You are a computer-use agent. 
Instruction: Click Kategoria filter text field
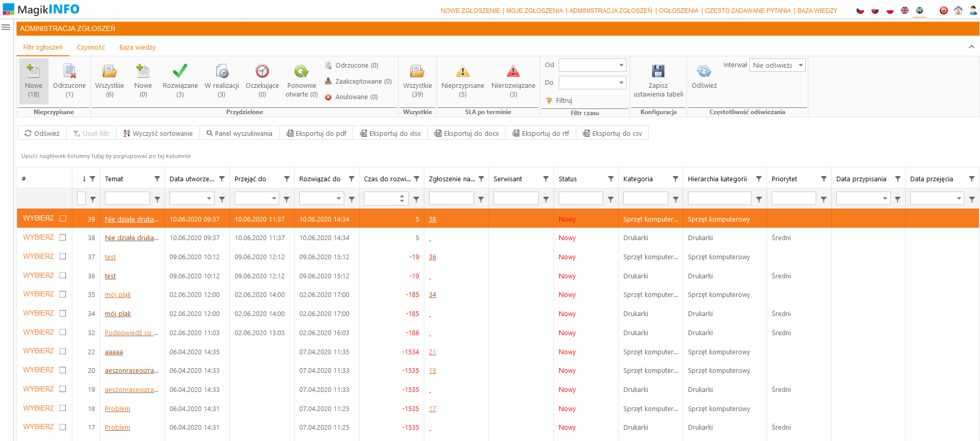click(646, 198)
